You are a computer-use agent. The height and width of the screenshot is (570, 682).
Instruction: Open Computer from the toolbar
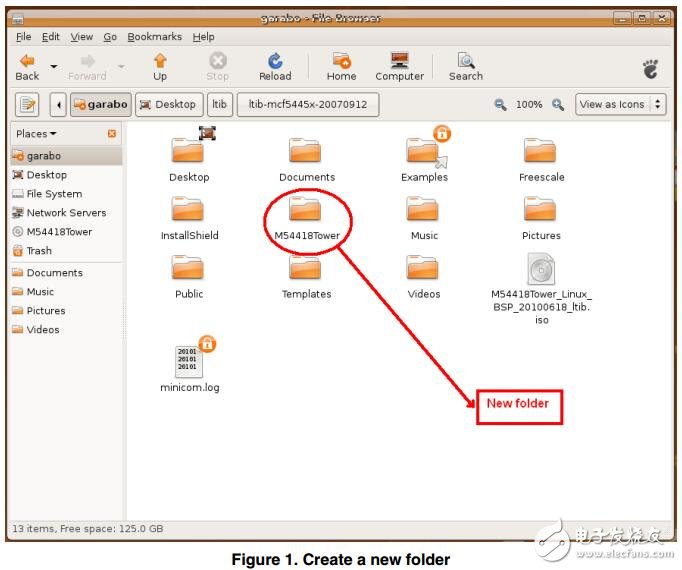click(399, 62)
